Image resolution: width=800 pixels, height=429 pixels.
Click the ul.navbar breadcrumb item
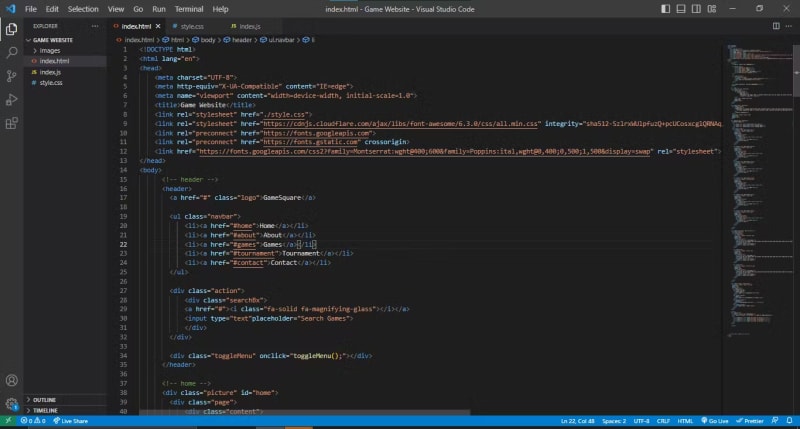pyautogui.click(x=278, y=40)
